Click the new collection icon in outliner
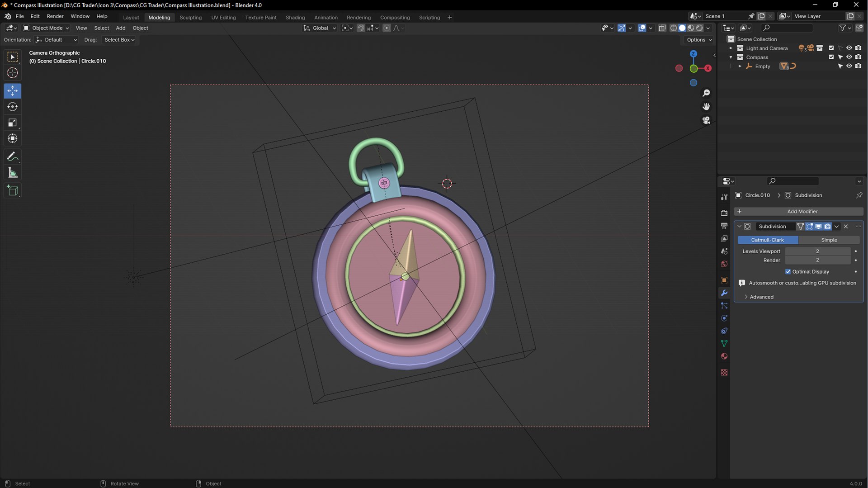This screenshot has width=868, height=488. 859,28
